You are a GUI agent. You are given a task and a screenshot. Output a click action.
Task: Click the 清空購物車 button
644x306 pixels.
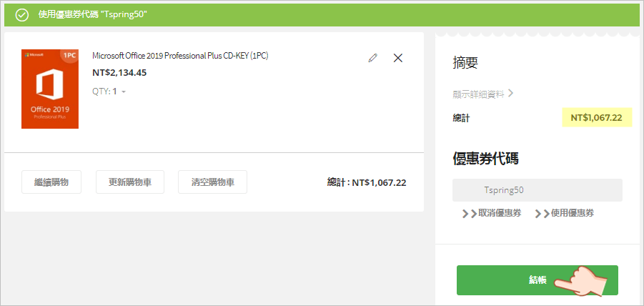(212, 182)
